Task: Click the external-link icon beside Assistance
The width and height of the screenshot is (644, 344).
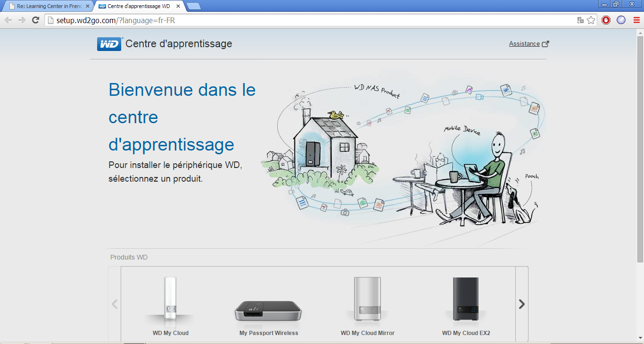Action: pos(545,44)
